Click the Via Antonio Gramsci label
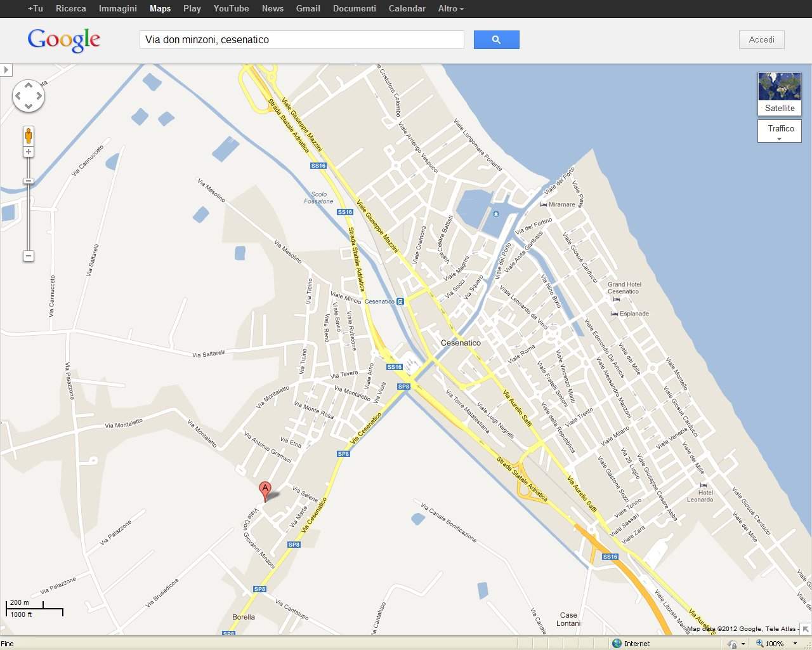 coord(267,447)
